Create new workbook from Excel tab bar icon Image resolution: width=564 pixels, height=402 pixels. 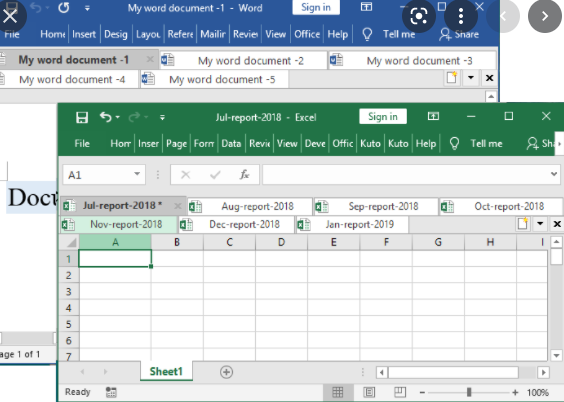point(523,224)
